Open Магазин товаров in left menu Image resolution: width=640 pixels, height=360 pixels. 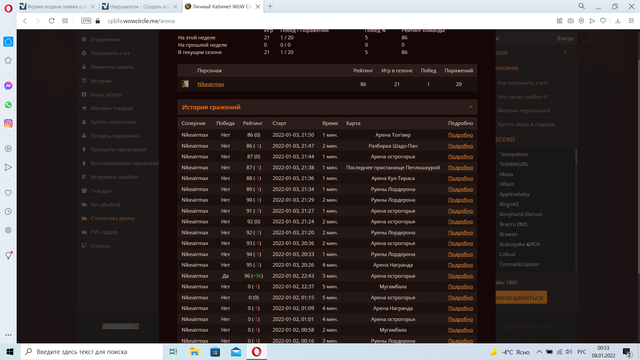pos(111,108)
